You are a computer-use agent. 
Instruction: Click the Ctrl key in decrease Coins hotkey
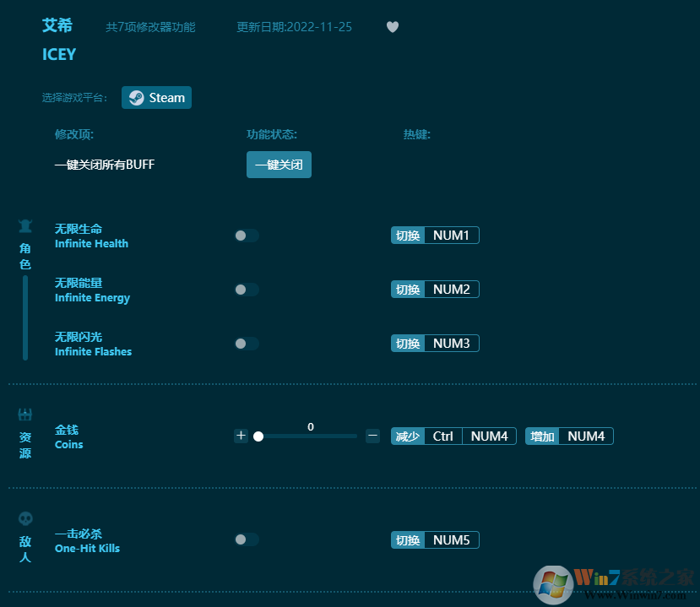442,436
